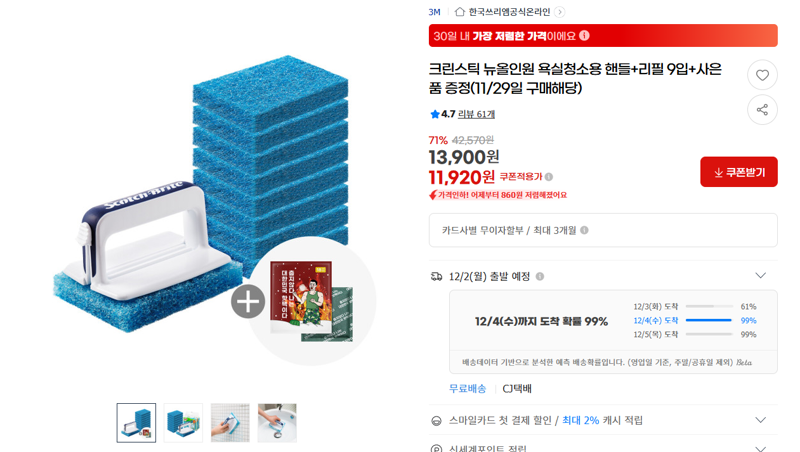Add product to wishlist with heart icon
This screenshot has width=800, height=452.
(x=762, y=75)
